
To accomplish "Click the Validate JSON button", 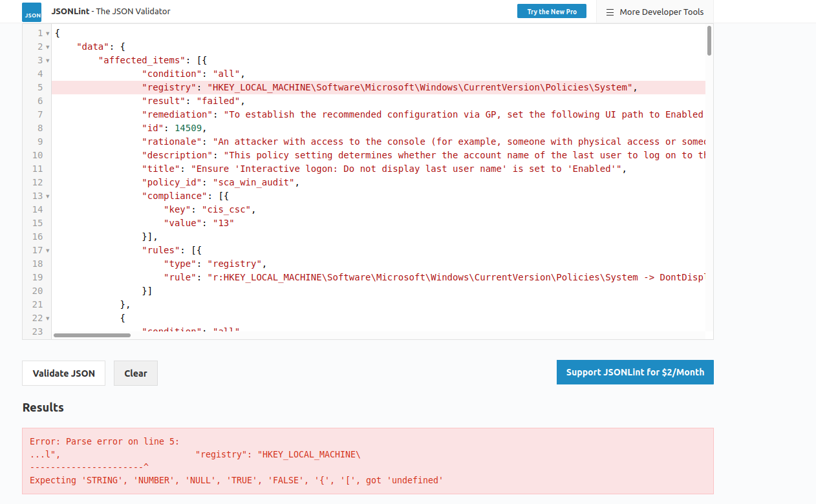I will (64, 373).
